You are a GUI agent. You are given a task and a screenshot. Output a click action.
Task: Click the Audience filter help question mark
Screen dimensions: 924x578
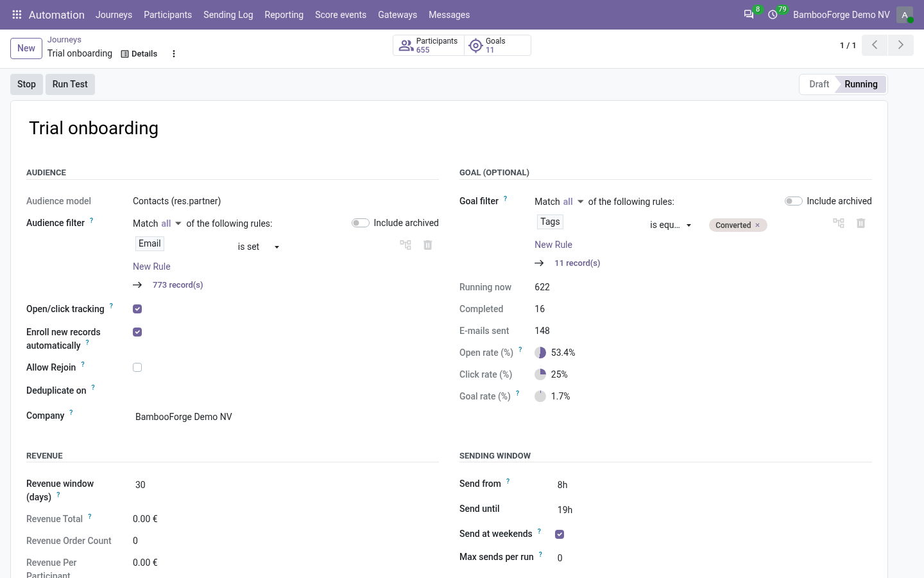point(91,220)
